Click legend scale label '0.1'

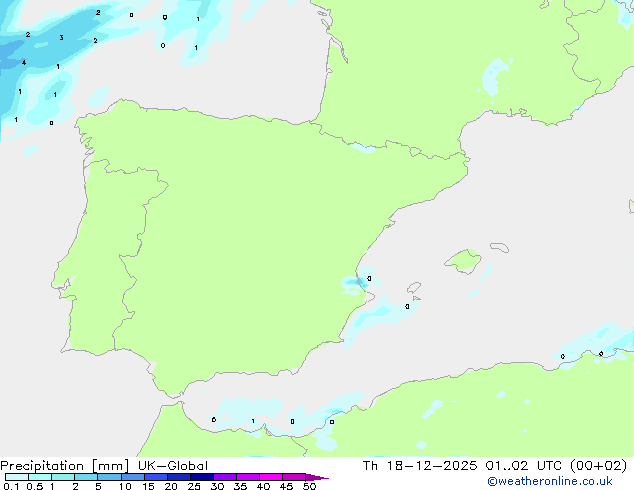tap(11, 486)
